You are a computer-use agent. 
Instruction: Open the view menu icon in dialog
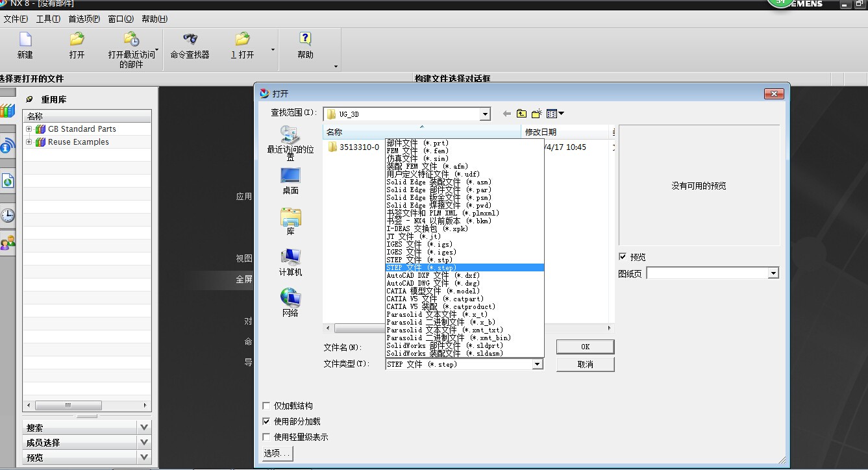coord(555,114)
